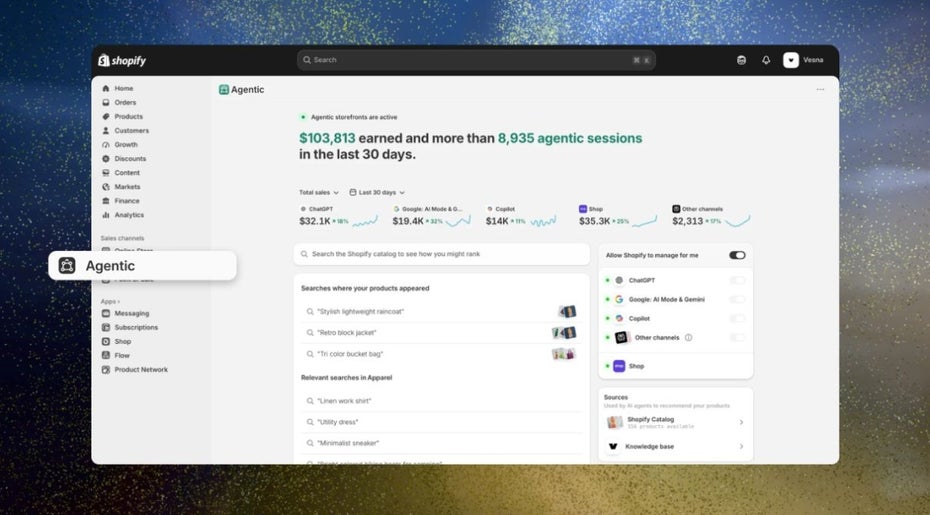Click the Google logo in channel list

point(619,300)
